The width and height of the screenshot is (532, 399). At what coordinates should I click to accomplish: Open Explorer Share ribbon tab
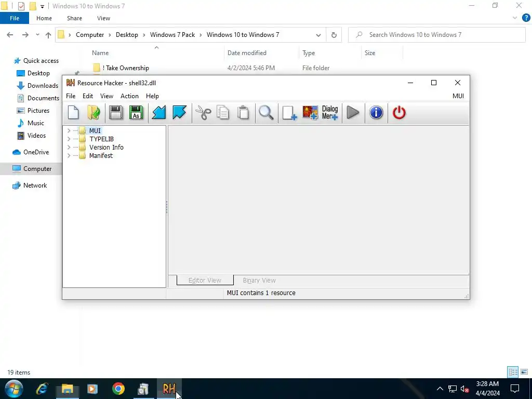tap(74, 18)
